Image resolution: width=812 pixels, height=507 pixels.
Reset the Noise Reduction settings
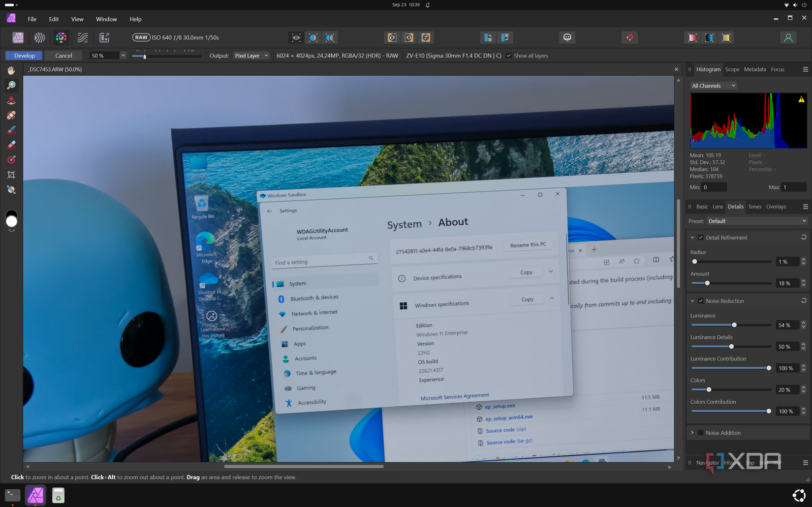coord(804,301)
